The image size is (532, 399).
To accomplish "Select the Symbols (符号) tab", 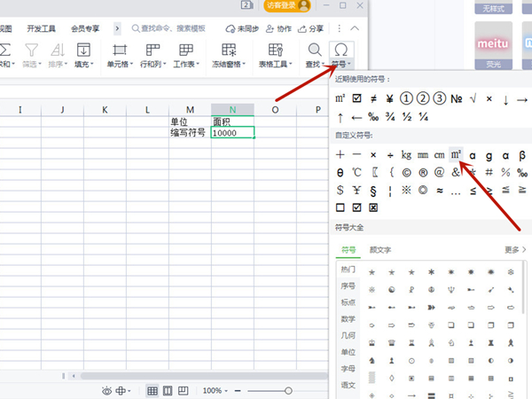I will click(348, 250).
